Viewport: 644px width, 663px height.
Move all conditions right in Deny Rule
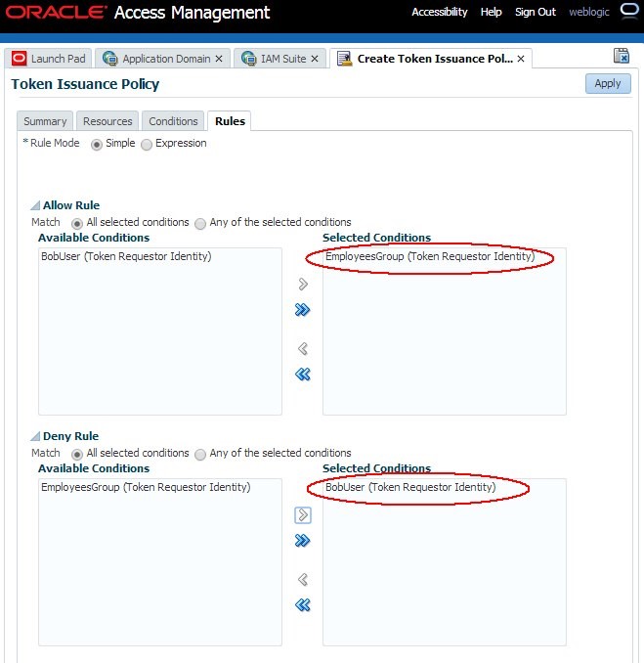303,541
